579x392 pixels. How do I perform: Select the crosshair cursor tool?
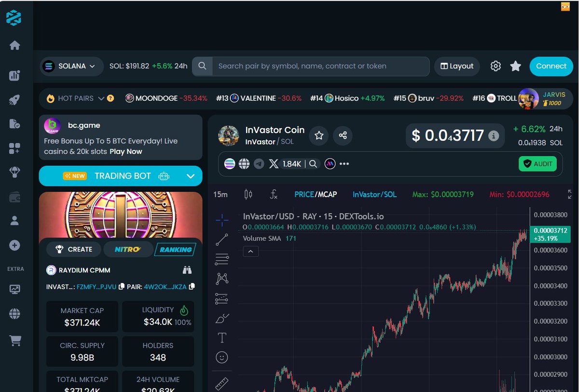click(222, 220)
